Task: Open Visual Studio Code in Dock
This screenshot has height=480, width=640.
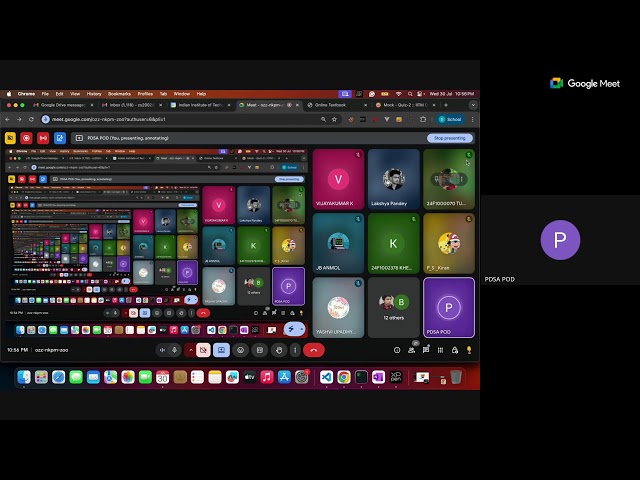Action: click(x=327, y=377)
